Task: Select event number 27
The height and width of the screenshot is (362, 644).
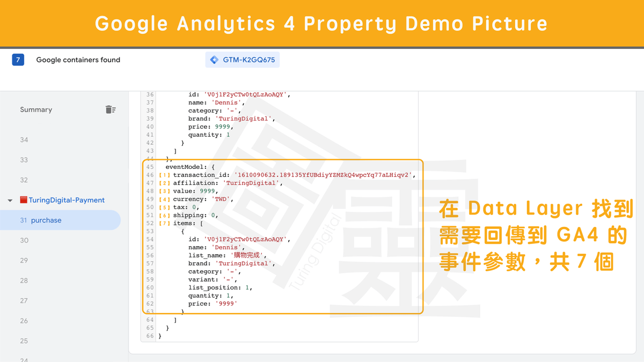Action: coord(24,301)
